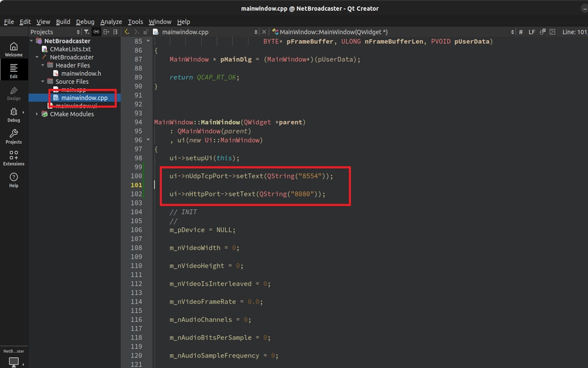This screenshot has width=588, height=368.
Task: Select CMakeLists.txt in project tree
Action: (70, 49)
